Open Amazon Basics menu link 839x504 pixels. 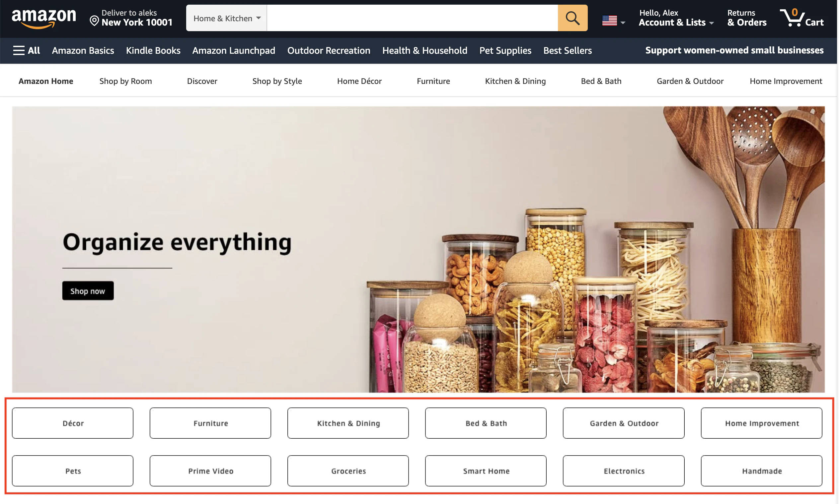tap(83, 50)
